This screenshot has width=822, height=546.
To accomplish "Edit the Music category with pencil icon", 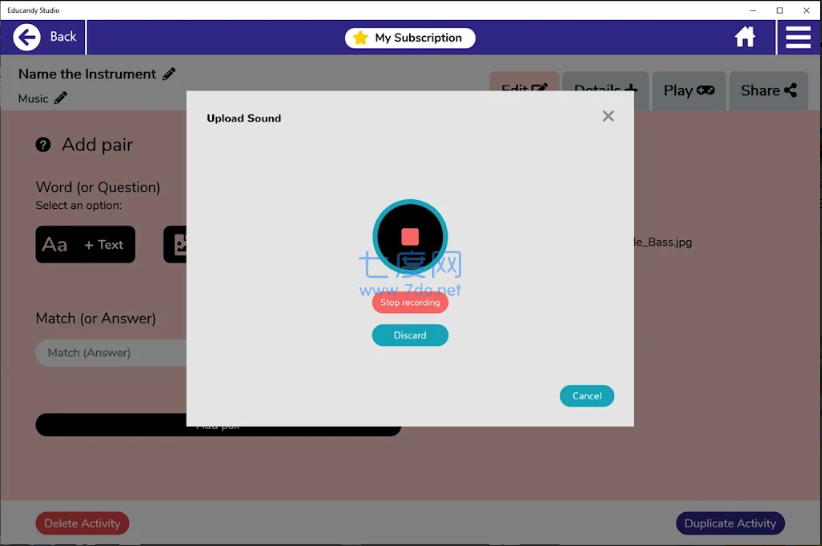I will click(61, 98).
